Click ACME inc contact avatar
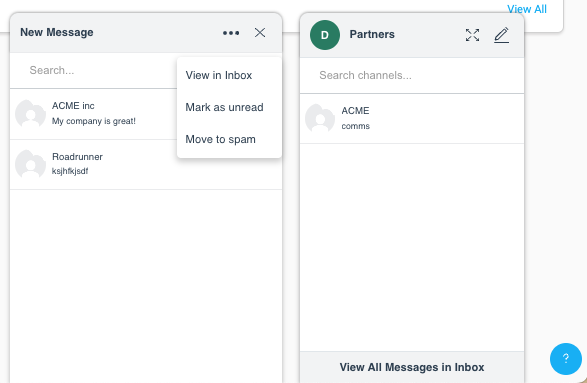 coord(30,114)
